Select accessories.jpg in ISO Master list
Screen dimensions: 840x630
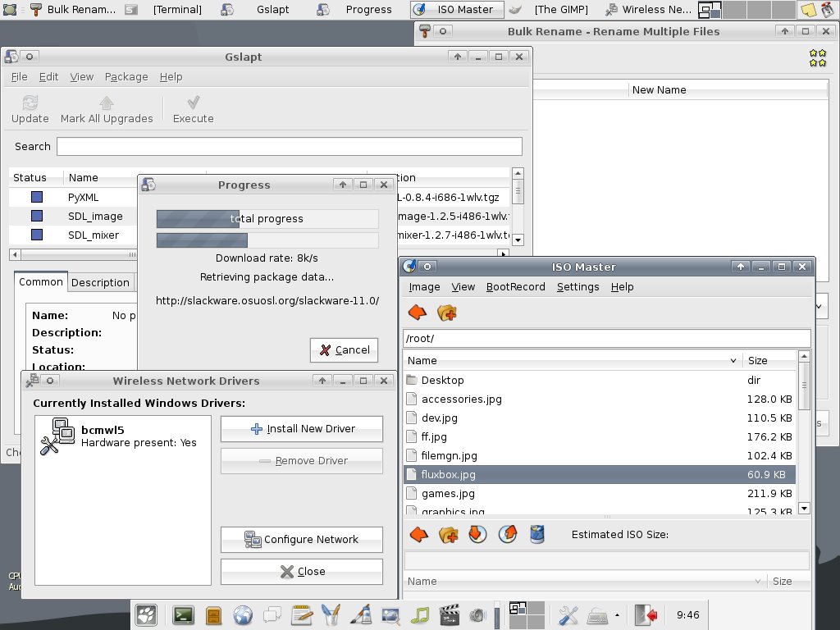[599, 399]
